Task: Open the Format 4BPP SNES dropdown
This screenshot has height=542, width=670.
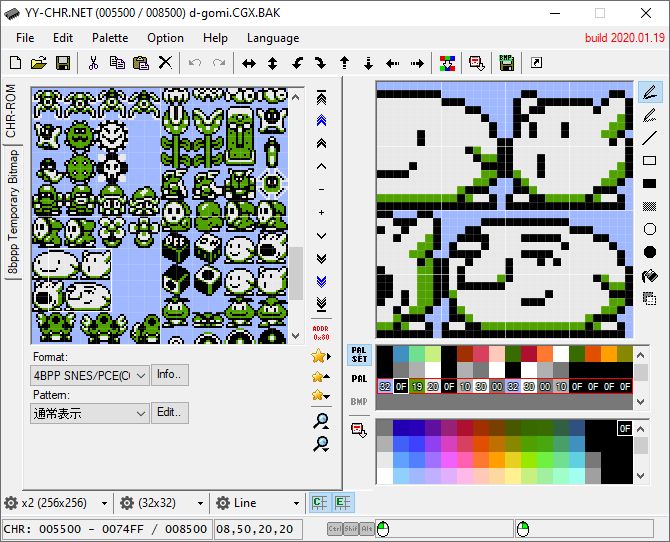Action: coord(90,376)
